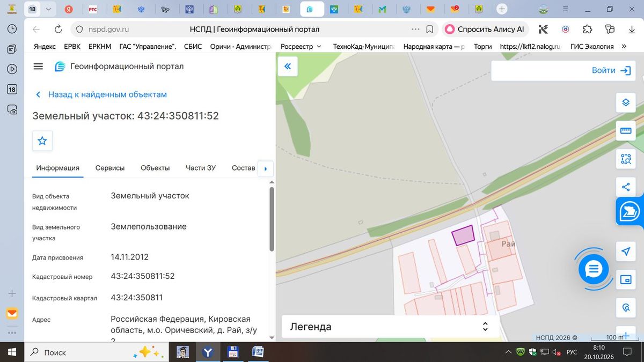The image size is (644, 362).
Task: Open the browser extensions puzzle icon
Action: tap(588, 29)
